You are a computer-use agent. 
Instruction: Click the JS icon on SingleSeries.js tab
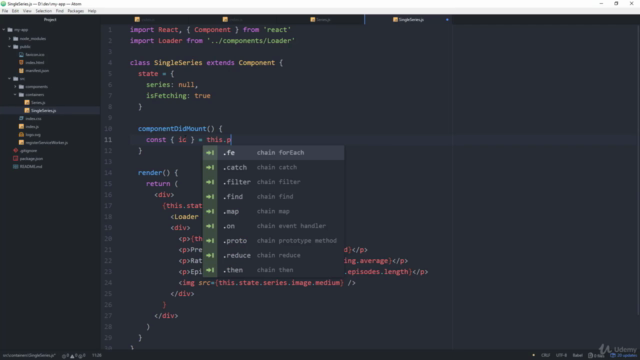coord(395,20)
